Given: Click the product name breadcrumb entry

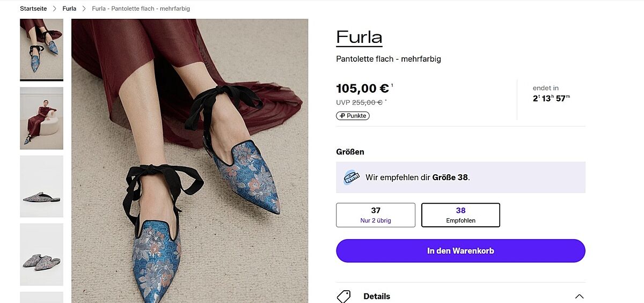Looking at the screenshot, I should point(141,9).
